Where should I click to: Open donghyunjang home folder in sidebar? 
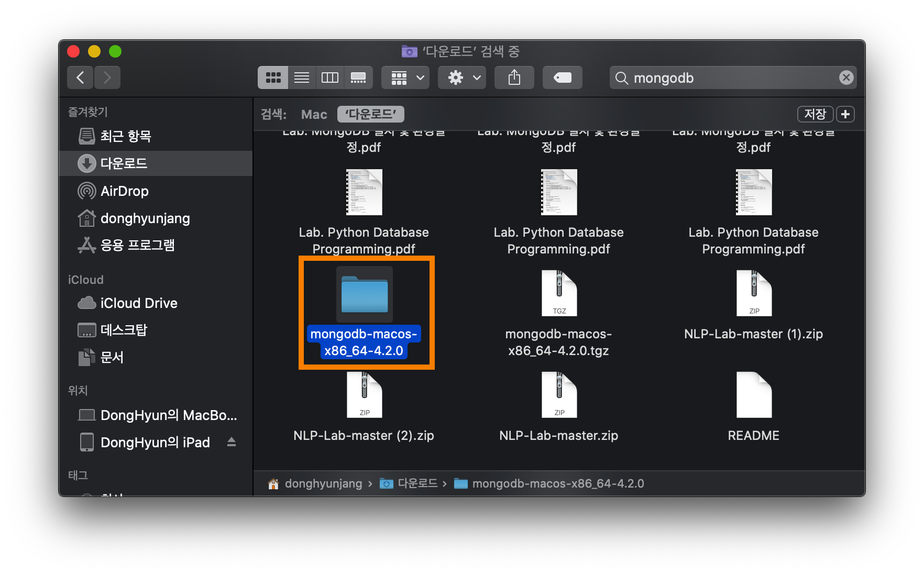[156, 218]
